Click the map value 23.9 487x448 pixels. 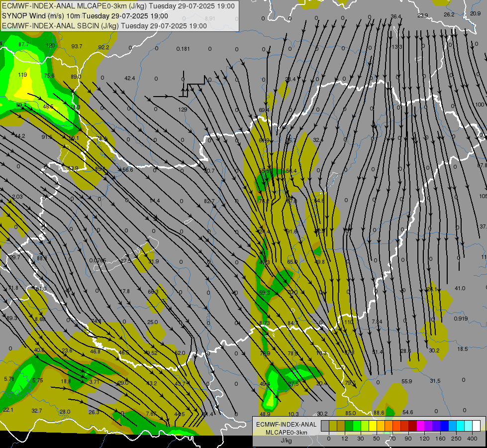(x=423, y=15)
